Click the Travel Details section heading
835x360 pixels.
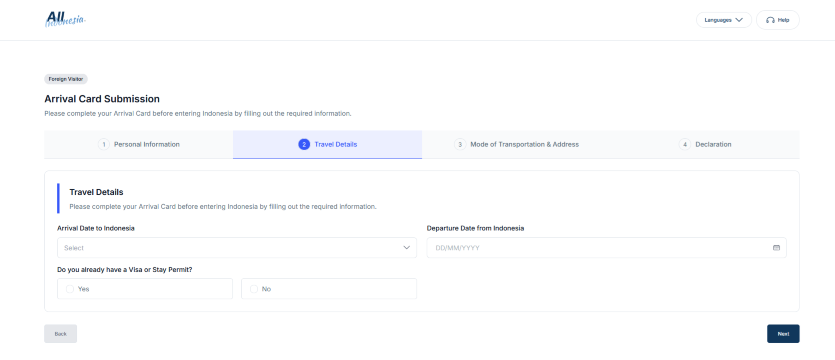[x=96, y=192]
